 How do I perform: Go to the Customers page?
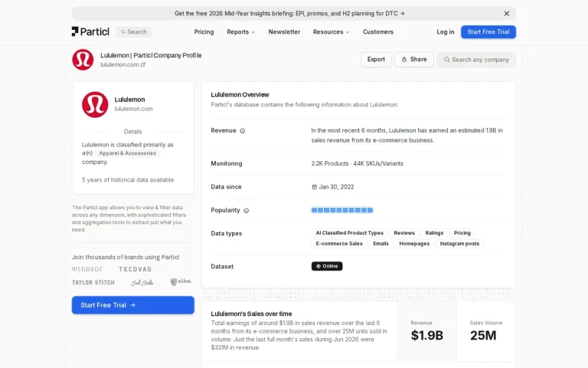378,32
